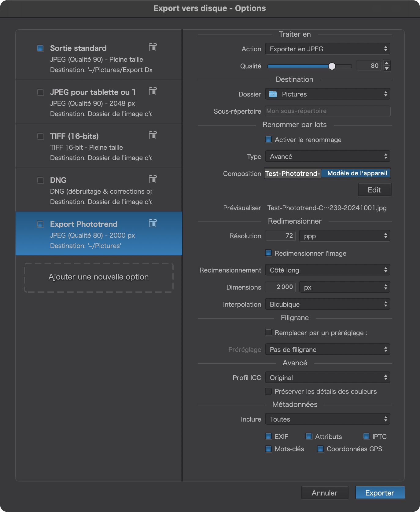Click the Sous-répertoire text field
Viewport: 420px width, 512px height.
point(327,111)
